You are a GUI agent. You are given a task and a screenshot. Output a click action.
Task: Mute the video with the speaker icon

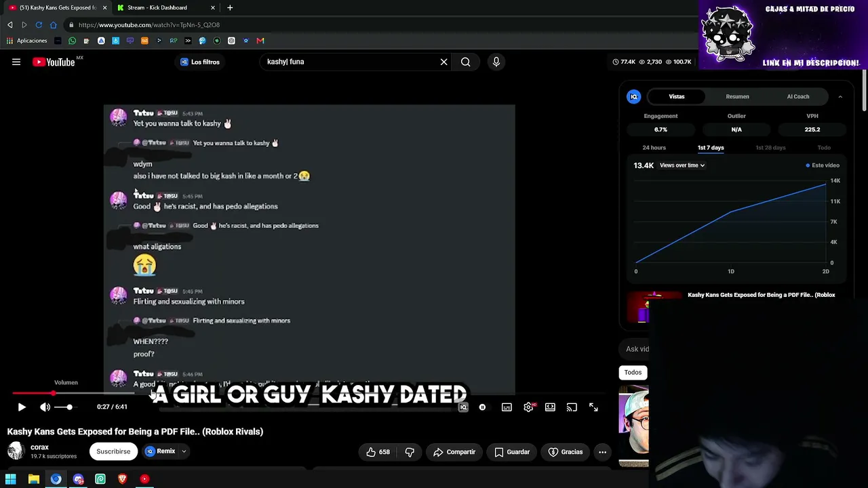pyautogui.click(x=45, y=407)
